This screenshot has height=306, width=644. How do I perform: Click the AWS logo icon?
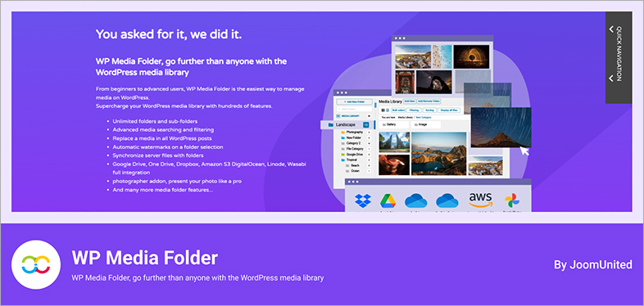pos(480,200)
